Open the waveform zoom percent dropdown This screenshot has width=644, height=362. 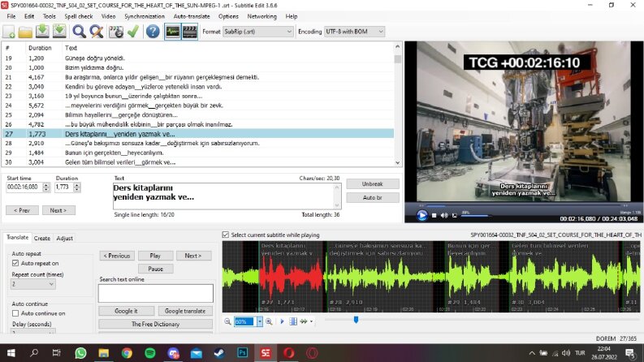click(260, 321)
